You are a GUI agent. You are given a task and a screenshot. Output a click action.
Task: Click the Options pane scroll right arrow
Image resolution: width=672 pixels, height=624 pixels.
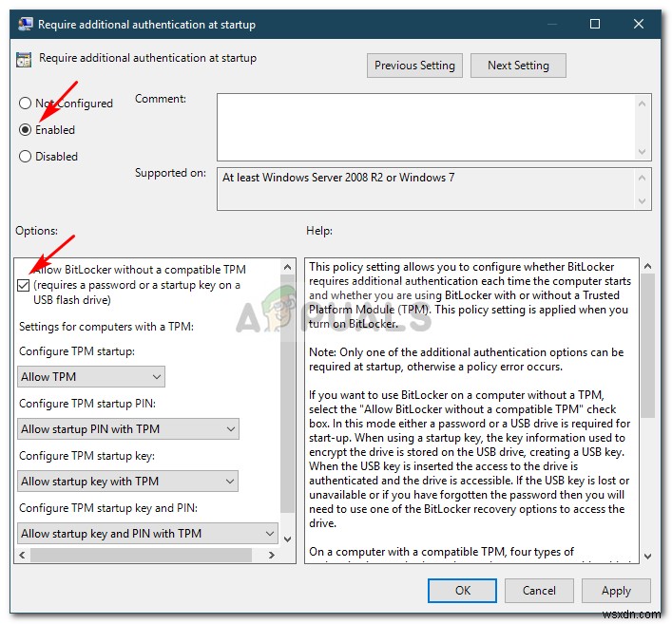coord(271,555)
